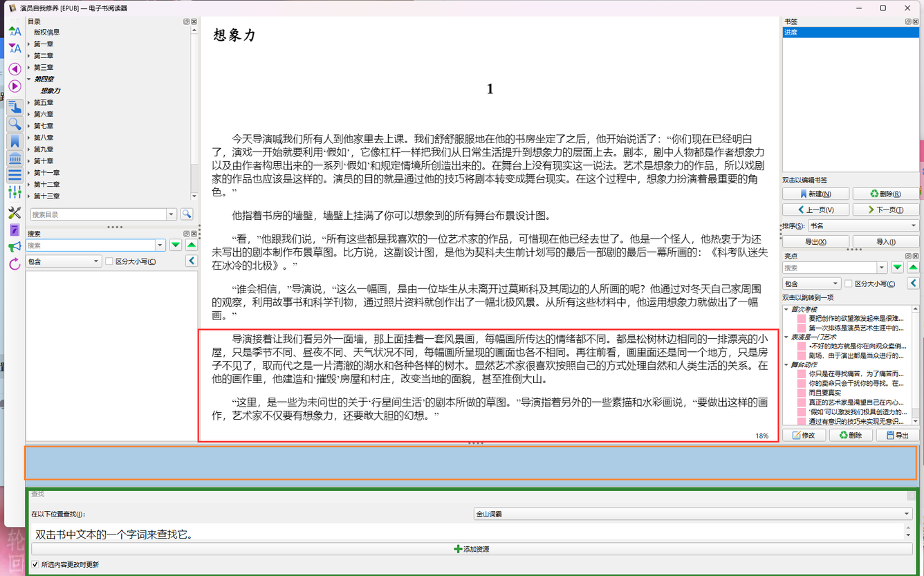The image size is (924, 576).
Task: Click 下一页 bookmark button
Action: (886, 210)
